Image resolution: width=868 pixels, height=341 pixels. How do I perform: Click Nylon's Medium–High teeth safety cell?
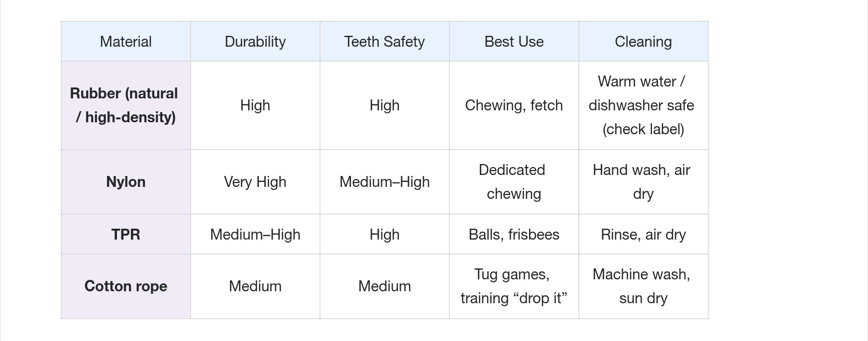(384, 182)
